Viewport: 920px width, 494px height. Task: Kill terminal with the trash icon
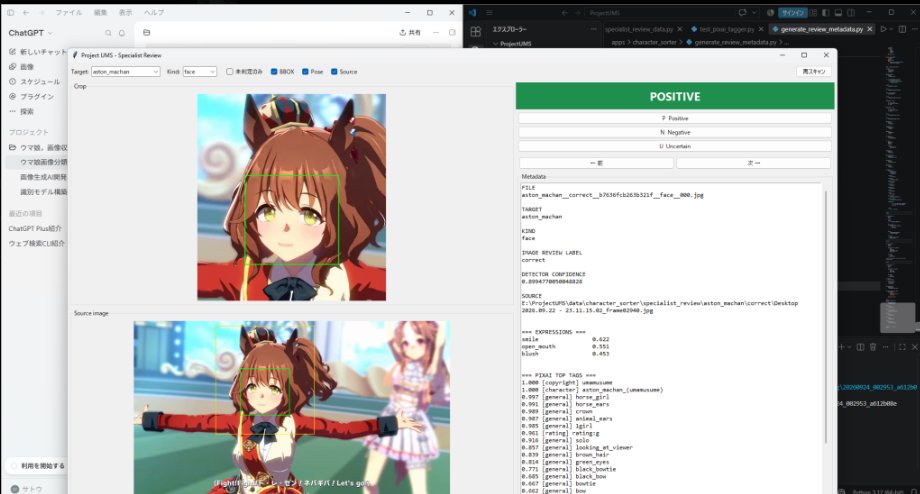click(873, 347)
